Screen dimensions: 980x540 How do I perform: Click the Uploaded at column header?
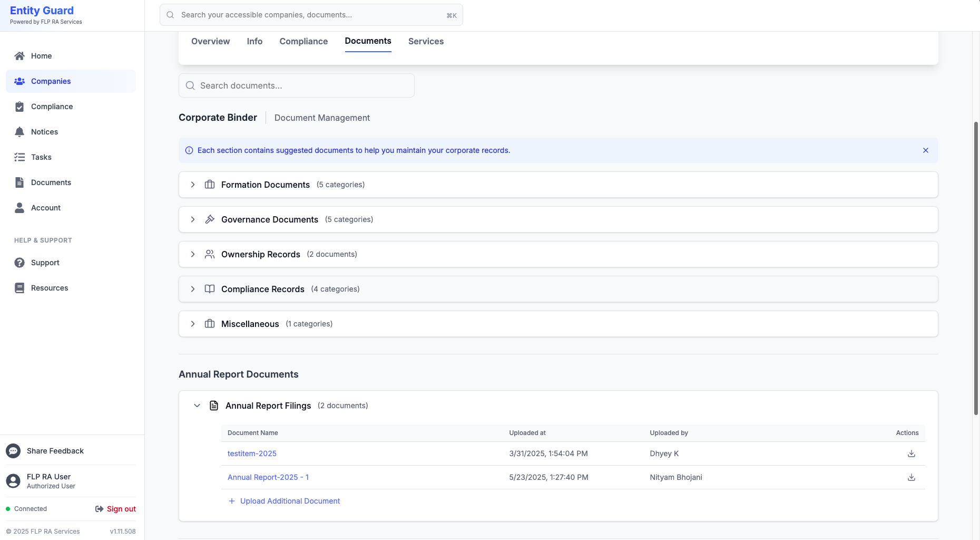527,433
